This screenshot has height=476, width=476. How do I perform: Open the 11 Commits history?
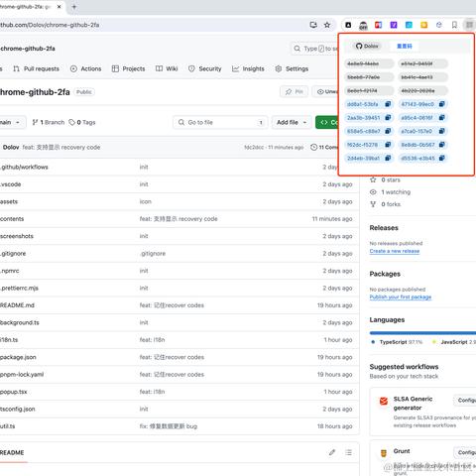pos(324,148)
